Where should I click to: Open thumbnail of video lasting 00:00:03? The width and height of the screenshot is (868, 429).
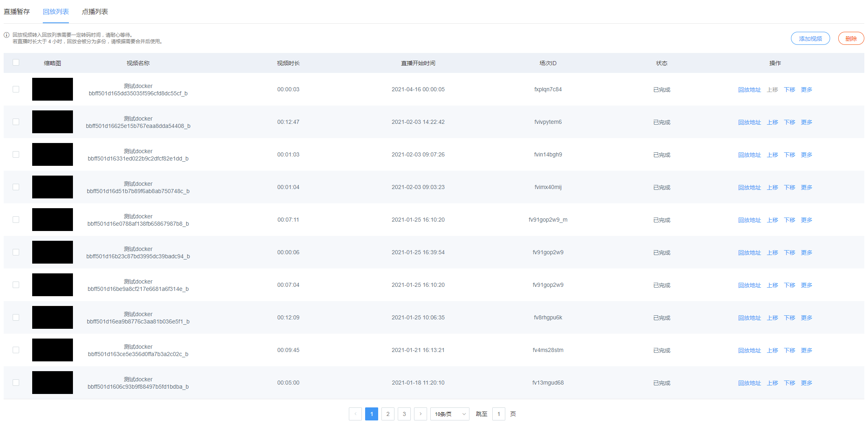[53, 89]
